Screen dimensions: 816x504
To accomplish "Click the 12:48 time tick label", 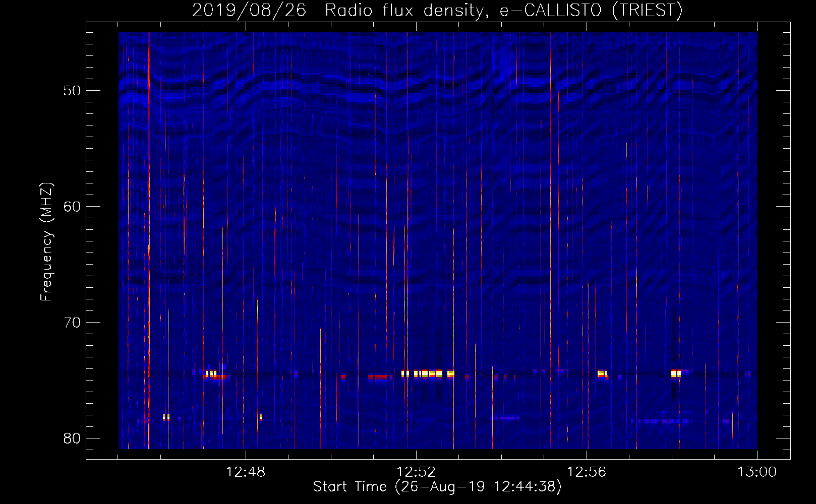I will click(x=246, y=472).
